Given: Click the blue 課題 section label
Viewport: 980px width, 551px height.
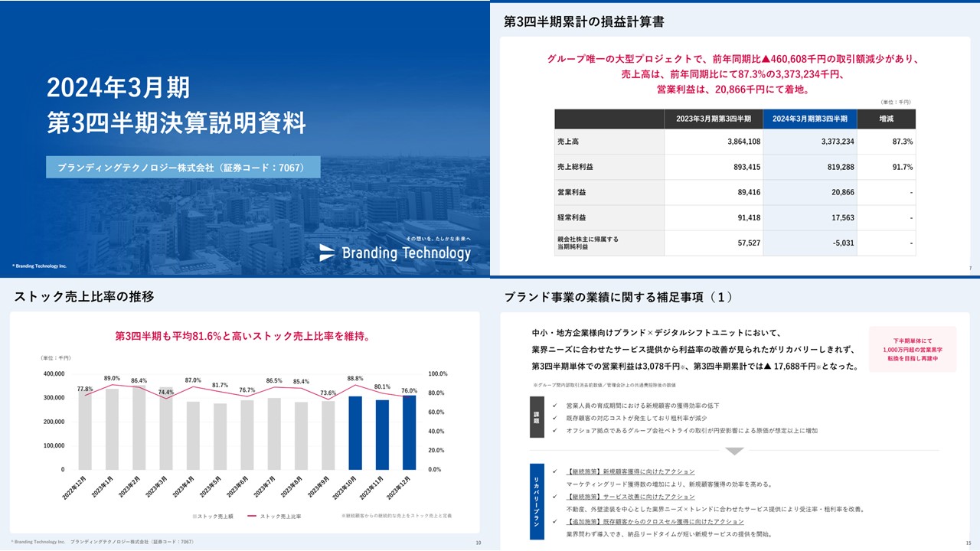Looking at the screenshot, I should pyautogui.click(x=538, y=418).
